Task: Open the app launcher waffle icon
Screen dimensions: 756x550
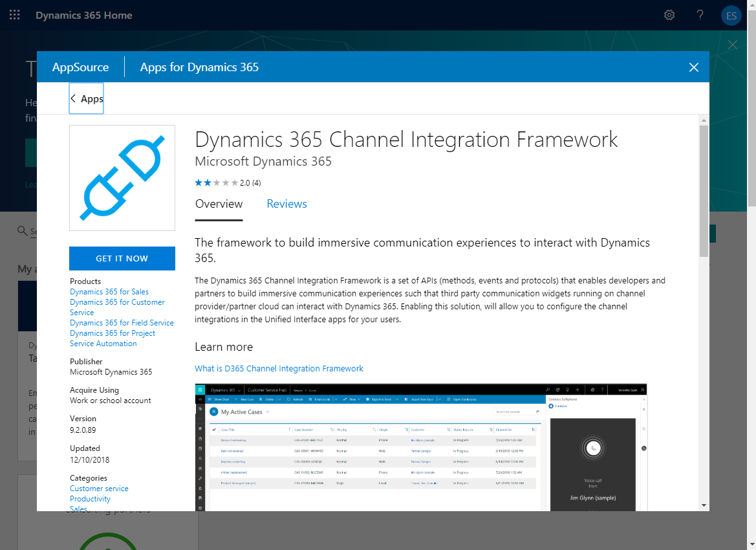Action: [14, 15]
